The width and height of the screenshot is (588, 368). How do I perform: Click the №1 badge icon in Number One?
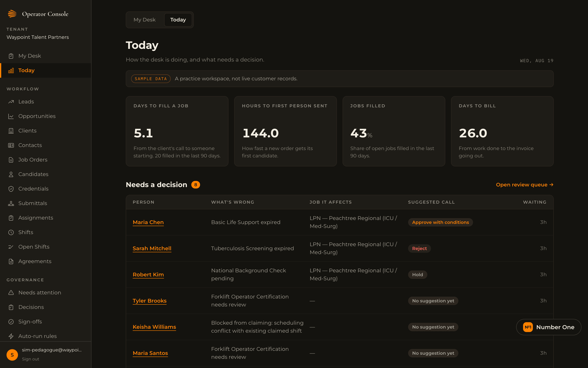coord(528,327)
